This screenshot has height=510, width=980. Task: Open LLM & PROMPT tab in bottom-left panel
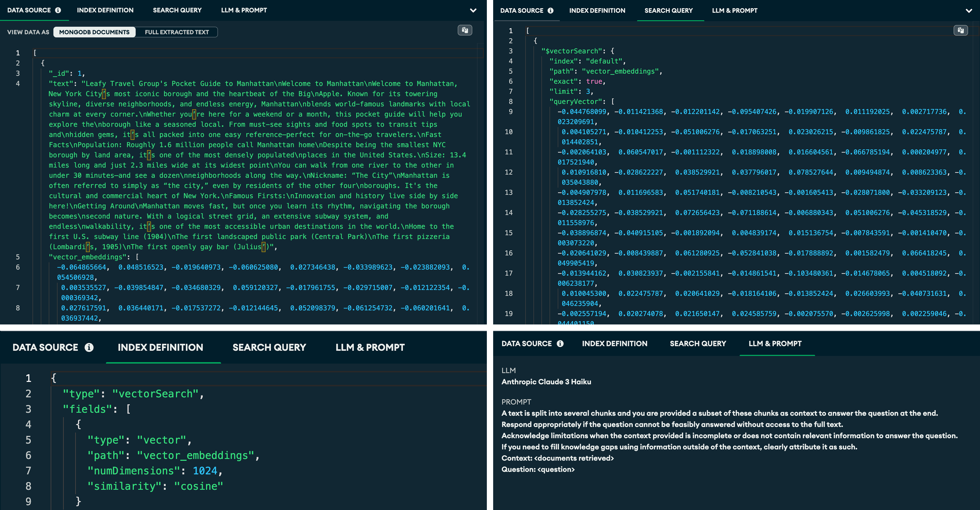[x=369, y=347]
